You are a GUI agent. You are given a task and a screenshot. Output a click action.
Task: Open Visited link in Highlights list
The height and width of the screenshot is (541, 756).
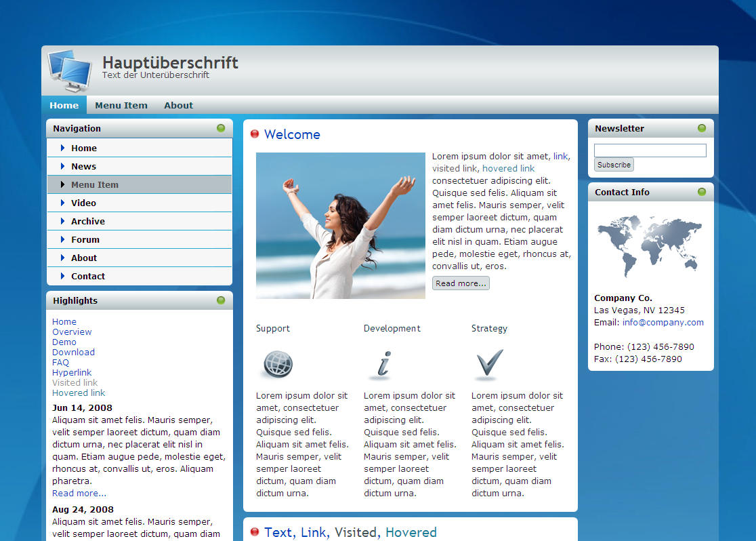[x=75, y=382]
